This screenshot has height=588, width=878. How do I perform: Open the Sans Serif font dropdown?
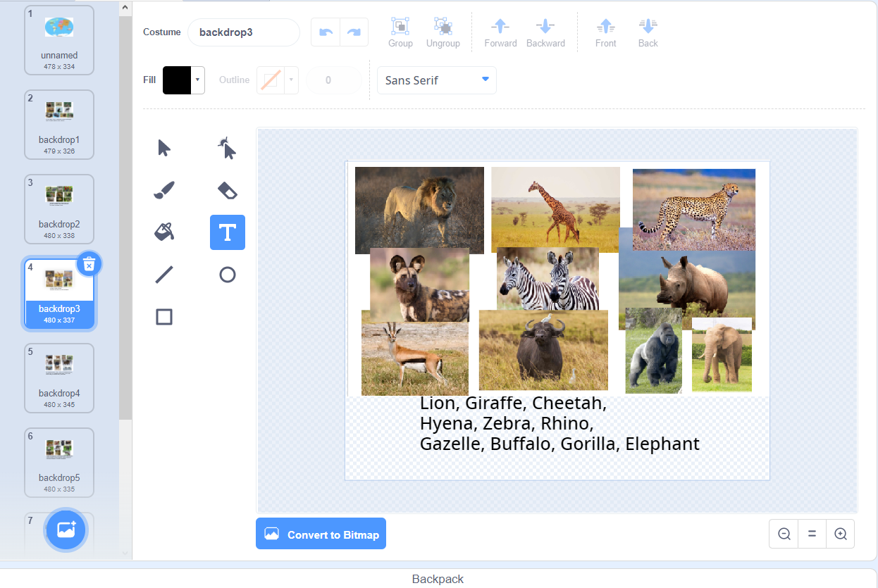[437, 80]
